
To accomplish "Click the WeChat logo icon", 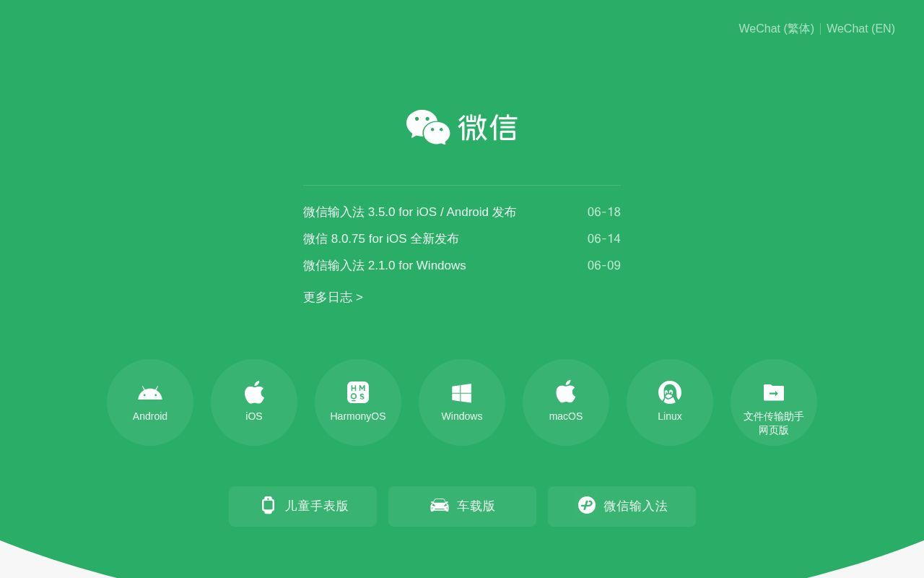I will pyautogui.click(x=428, y=127).
